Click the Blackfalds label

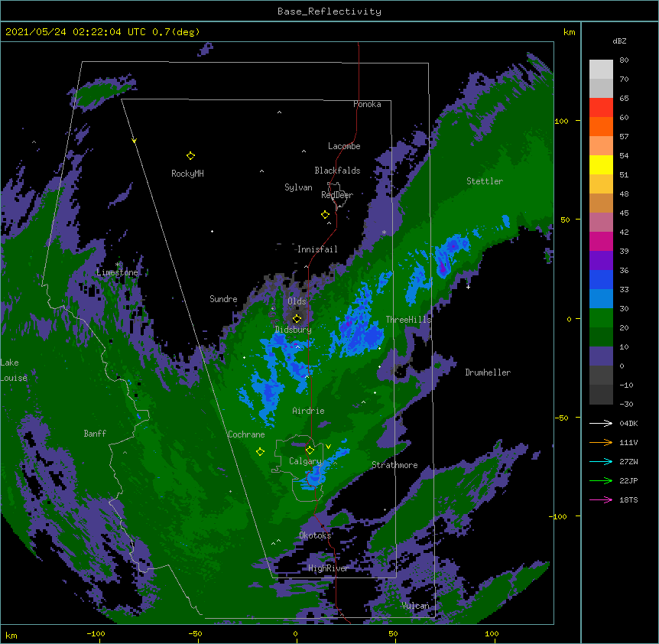pos(337,171)
